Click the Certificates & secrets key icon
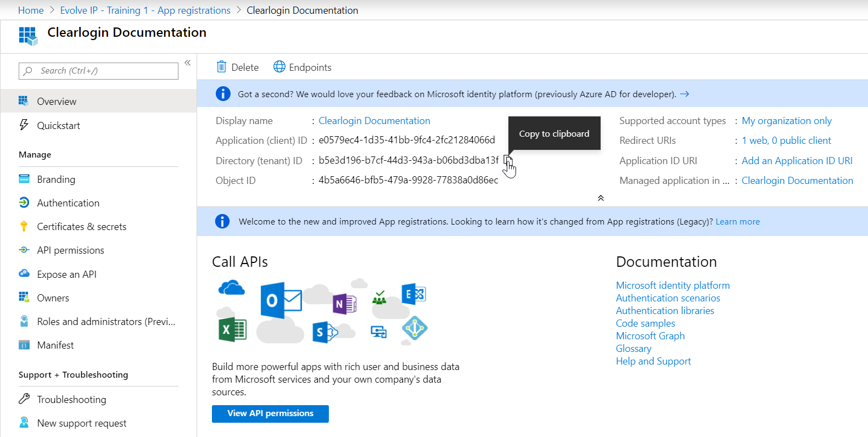Image resolution: width=868 pixels, height=437 pixels. 24,226
